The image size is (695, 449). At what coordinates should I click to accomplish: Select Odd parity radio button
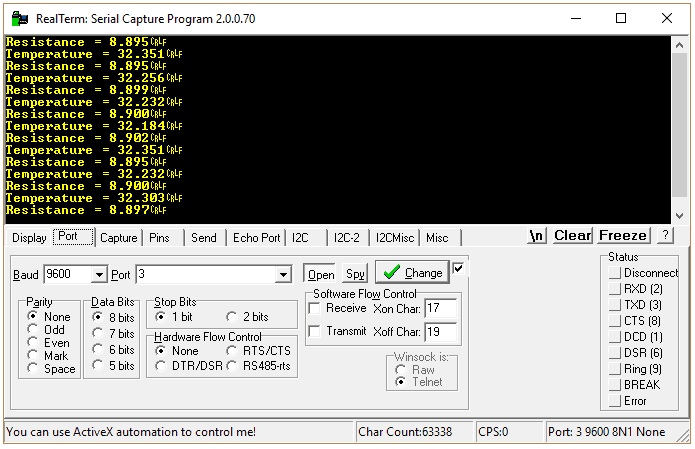tap(33, 330)
